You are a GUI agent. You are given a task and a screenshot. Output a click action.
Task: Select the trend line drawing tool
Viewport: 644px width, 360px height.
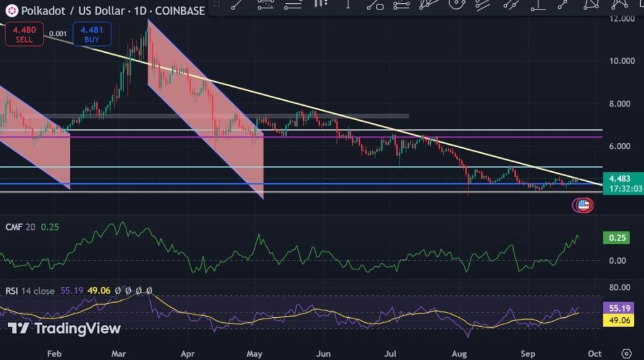click(x=236, y=4)
